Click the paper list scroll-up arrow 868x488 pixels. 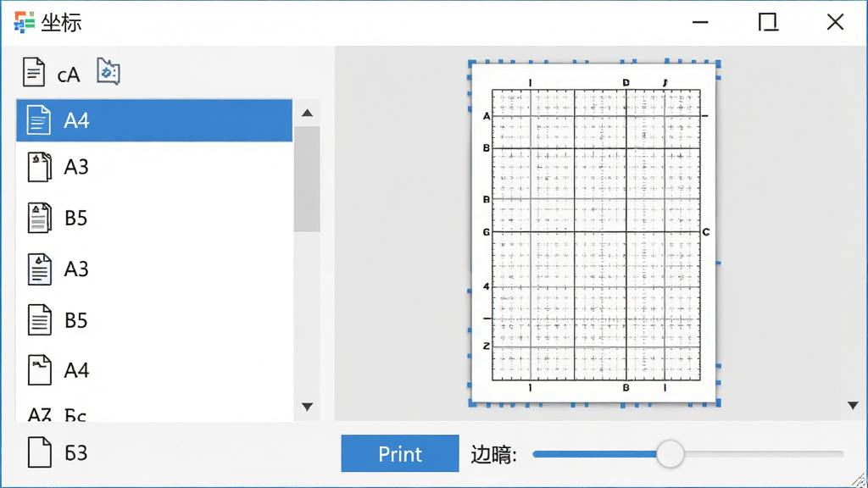pyautogui.click(x=307, y=113)
